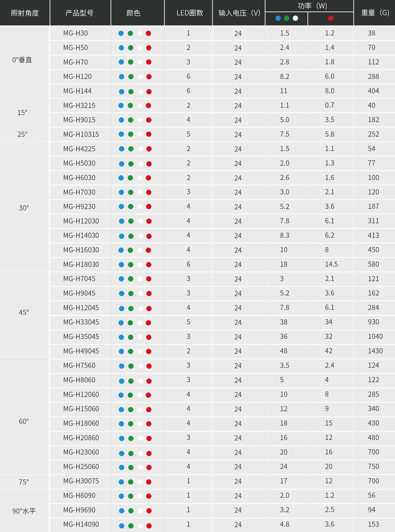
Task: Select the 1430 weight value for MG-H49045
Action: point(375,351)
